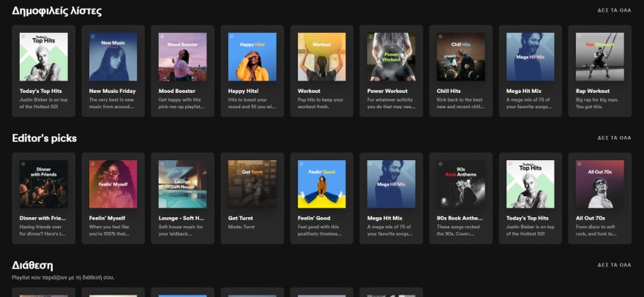The width and height of the screenshot is (644, 297).
Task: Click 'Pop hits to keep your workout fresh' description
Action: [319, 103]
